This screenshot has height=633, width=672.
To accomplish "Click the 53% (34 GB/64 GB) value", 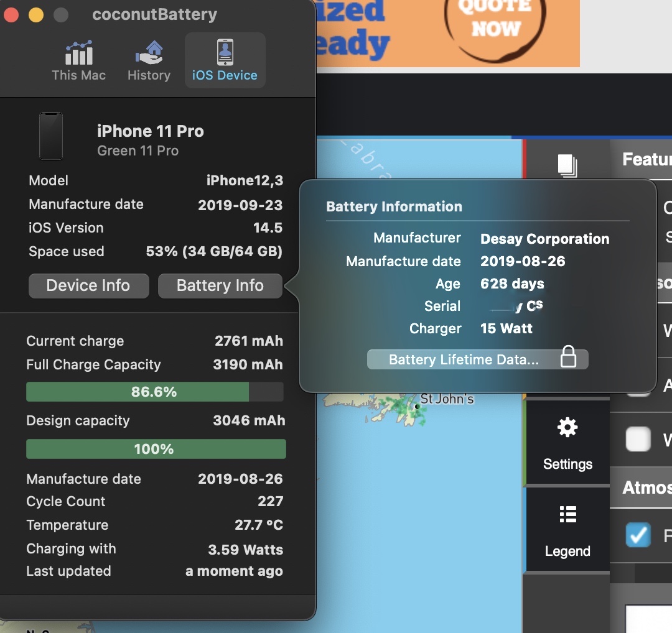I will 214,251.
